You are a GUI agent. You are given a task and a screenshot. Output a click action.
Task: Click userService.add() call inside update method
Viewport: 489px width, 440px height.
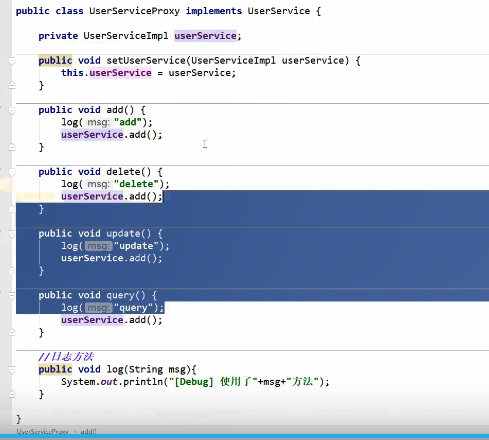[x=111, y=258]
